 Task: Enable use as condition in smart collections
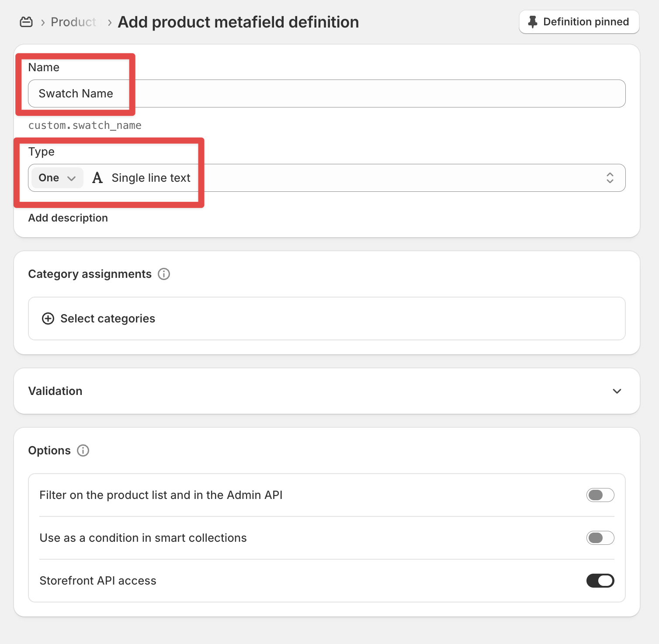pos(600,538)
